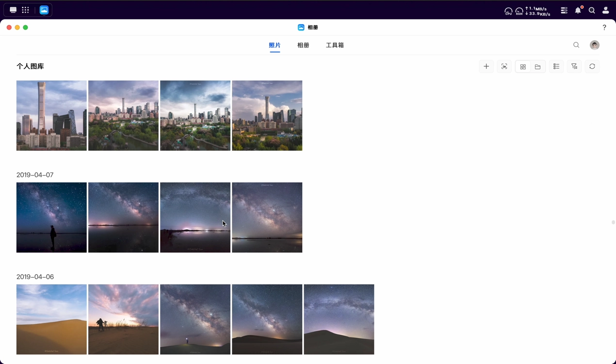
Task: Select the 照片 tab
Action: coord(275,45)
